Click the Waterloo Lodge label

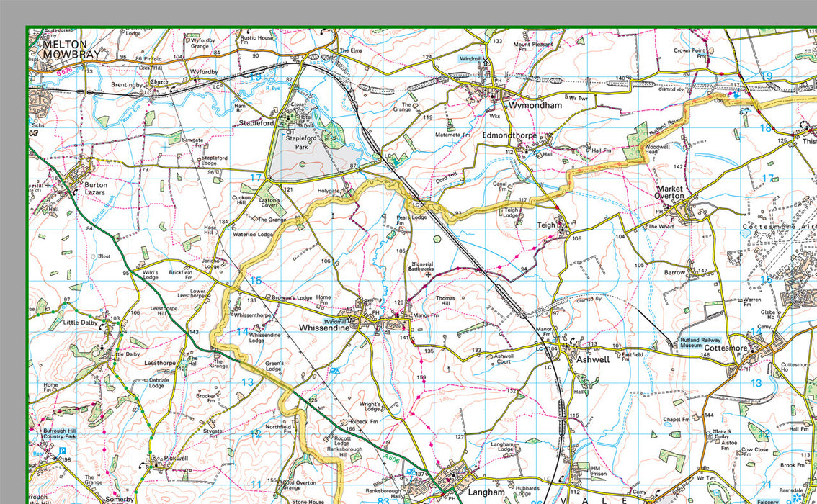[253, 234]
